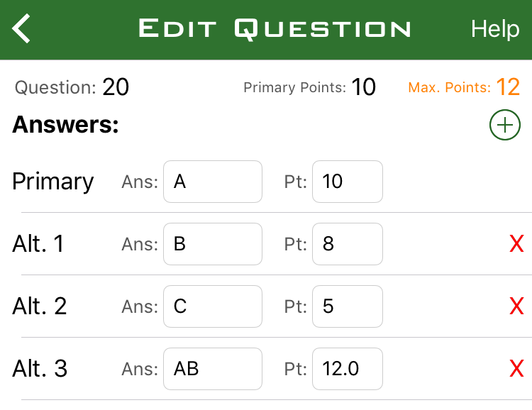
Task: Tap the Alt. 3 answer field containing AB
Action: [212, 369]
